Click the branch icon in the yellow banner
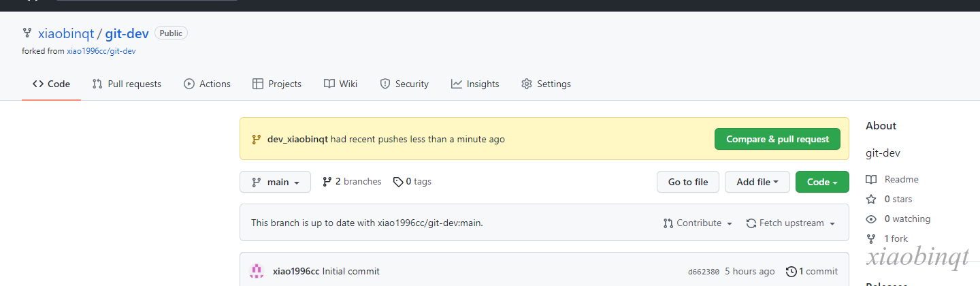This screenshot has height=286, width=980. [x=257, y=139]
